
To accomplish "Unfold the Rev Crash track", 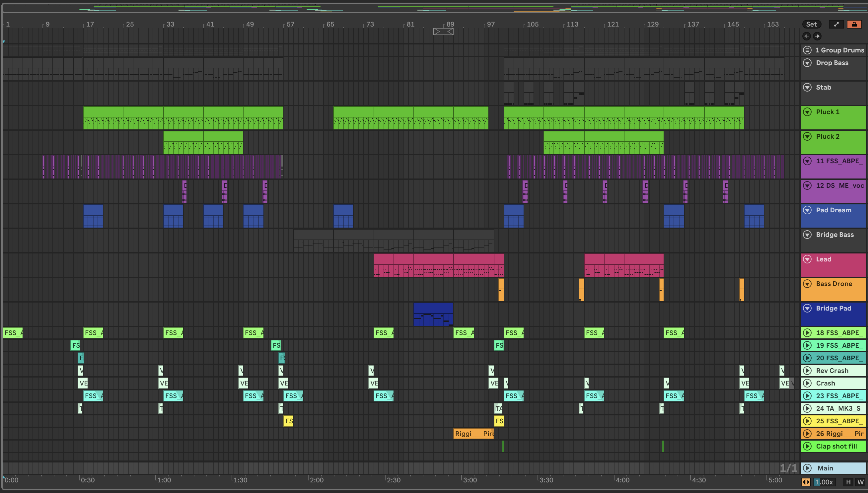I will (x=807, y=371).
